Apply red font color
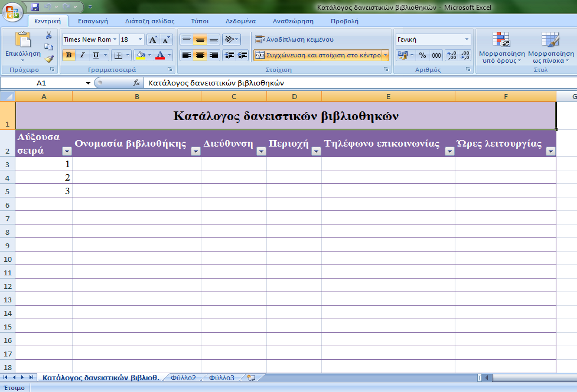The image size is (577, 392). click(160, 55)
